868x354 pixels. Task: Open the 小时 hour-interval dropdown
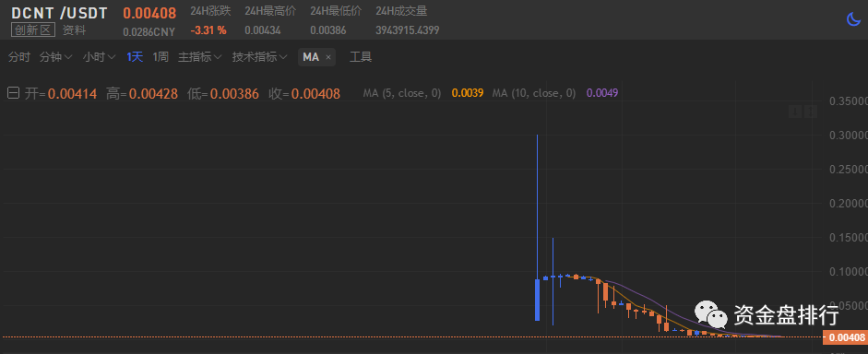(99, 57)
